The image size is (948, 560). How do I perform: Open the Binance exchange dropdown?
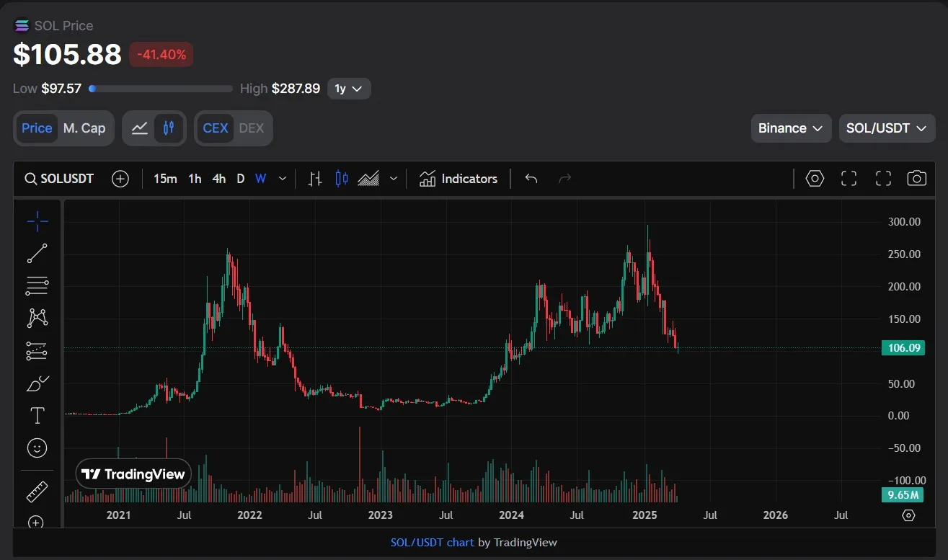click(x=790, y=128)
